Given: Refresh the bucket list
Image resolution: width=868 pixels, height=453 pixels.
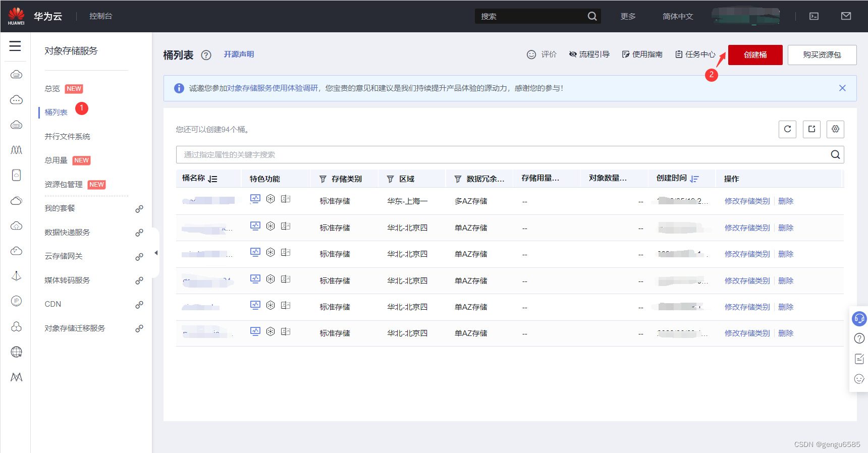Looking at the screenshot, I should tap(787, 129).
